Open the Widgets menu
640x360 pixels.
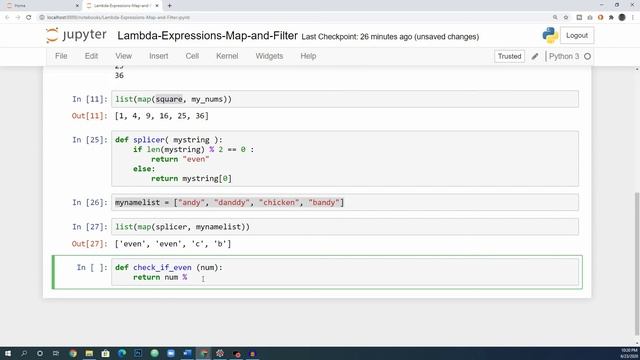point(269,56)
